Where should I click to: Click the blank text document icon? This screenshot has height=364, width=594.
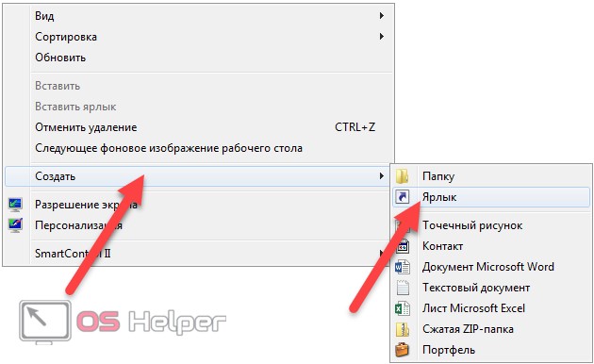[403, 288]
